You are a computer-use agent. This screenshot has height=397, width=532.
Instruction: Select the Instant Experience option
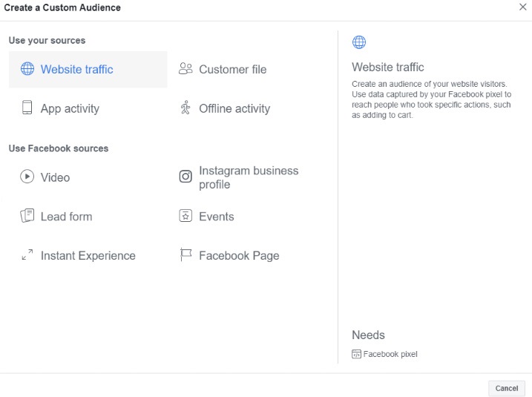(88, 255)
